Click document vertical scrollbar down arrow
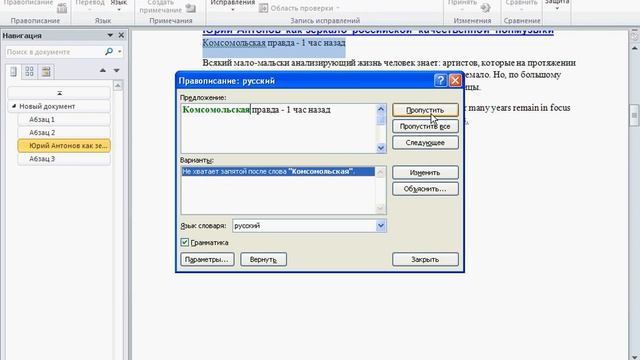The width and height of the screenshot is (640, 360). pos(635,356)
